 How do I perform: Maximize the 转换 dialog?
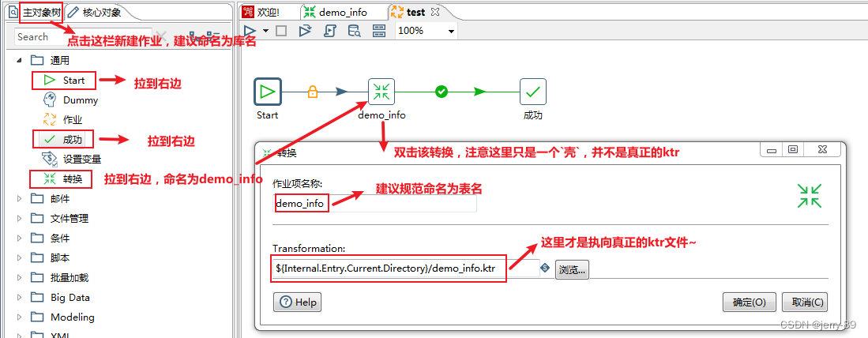click(x=792, y=149)
